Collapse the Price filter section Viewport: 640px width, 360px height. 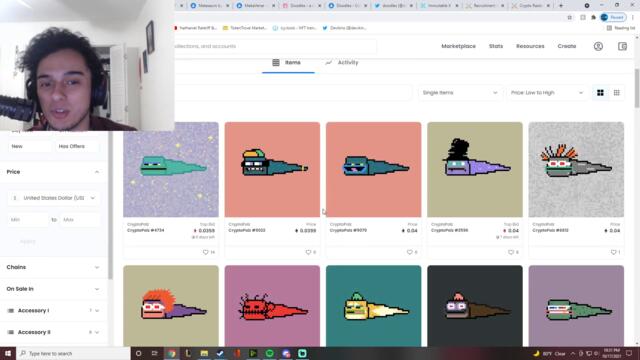53,172
